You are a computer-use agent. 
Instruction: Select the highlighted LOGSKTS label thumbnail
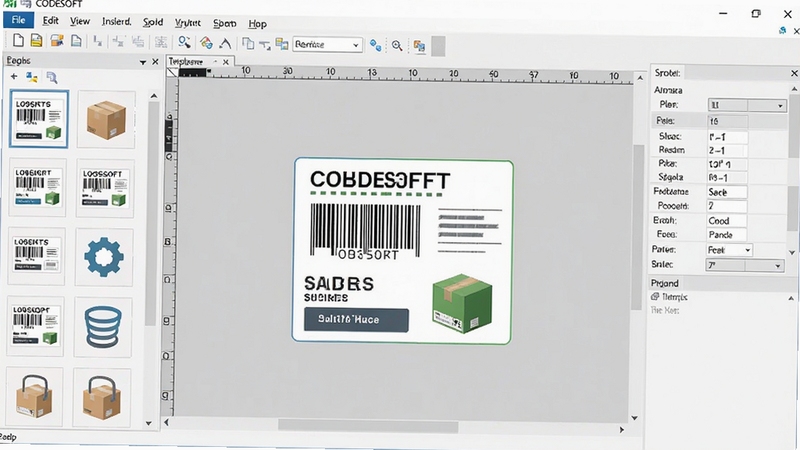click(39, 119)
